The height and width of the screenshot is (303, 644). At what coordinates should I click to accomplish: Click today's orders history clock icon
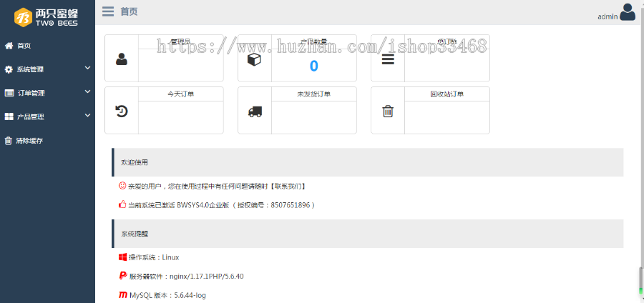tap(122, 111)
